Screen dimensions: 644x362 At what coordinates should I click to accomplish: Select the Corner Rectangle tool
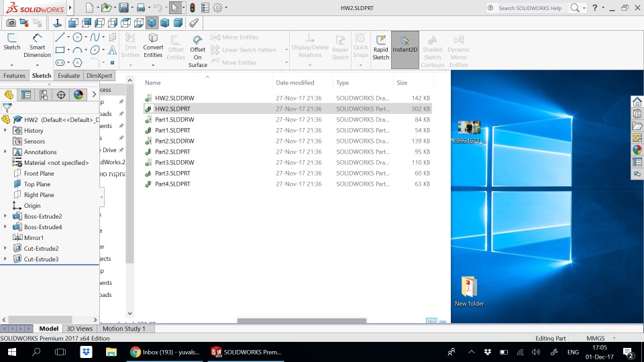pyautogui.click(x=60, y=50)
